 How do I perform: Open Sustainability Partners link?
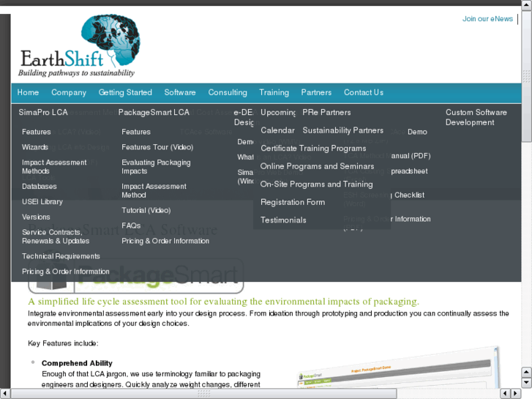pyautogui.click(x=343, y=130)
